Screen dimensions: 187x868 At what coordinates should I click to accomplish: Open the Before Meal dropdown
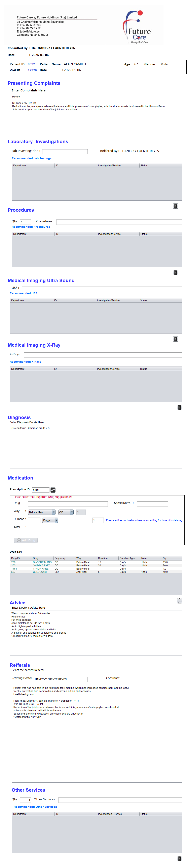42,512
